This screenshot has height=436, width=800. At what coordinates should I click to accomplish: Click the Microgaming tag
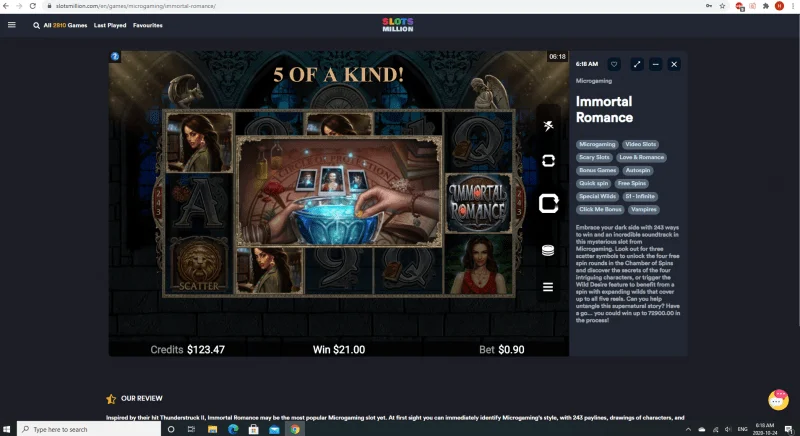(597, 144)
